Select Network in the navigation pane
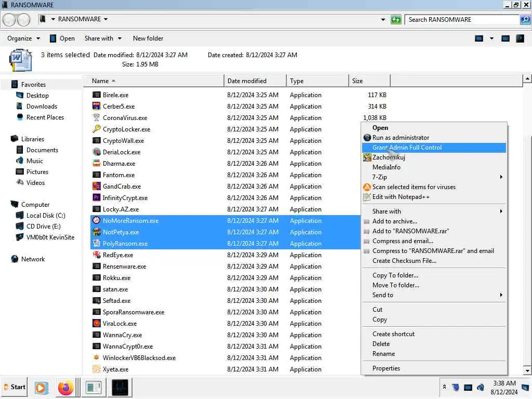This screenshot has height=399, width=532. 33,259
